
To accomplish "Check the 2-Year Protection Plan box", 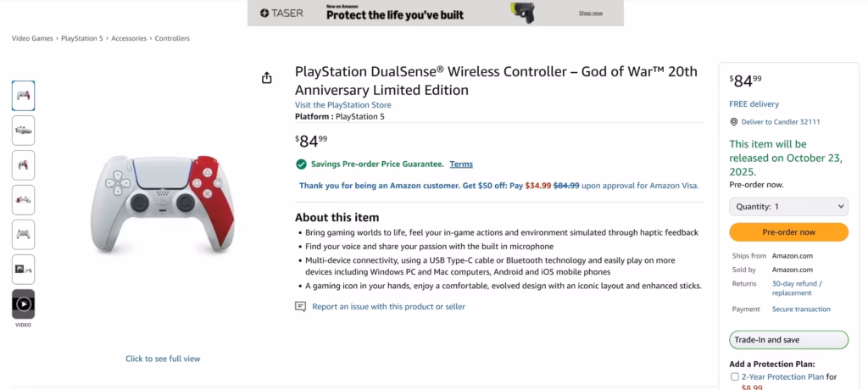I will 735,376.
